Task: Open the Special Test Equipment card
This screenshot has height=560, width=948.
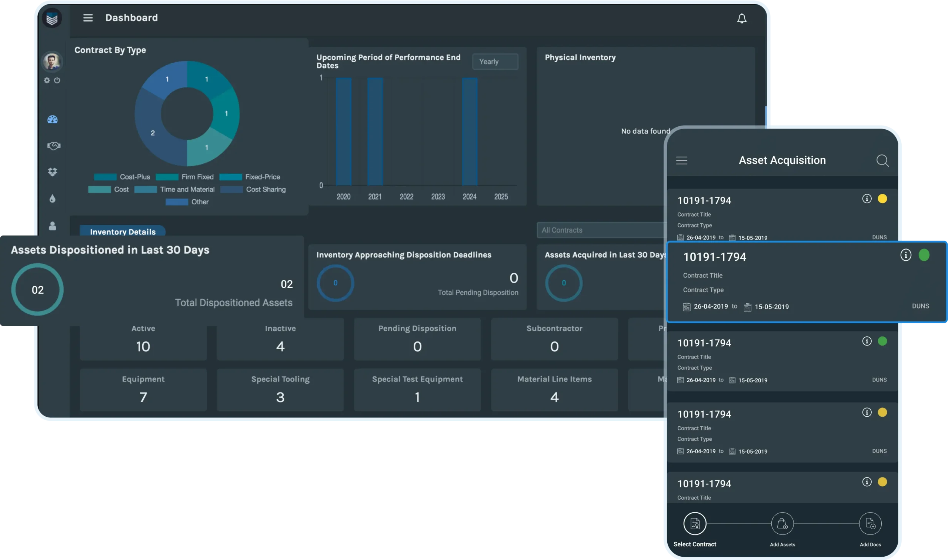Action: [x=417, y=390]
